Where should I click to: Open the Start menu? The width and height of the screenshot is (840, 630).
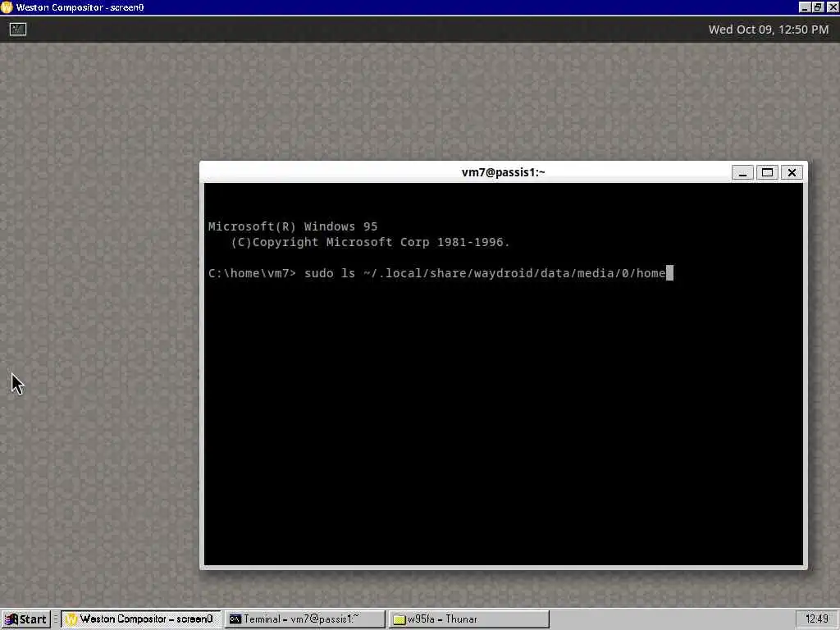[x=25, y=619]
